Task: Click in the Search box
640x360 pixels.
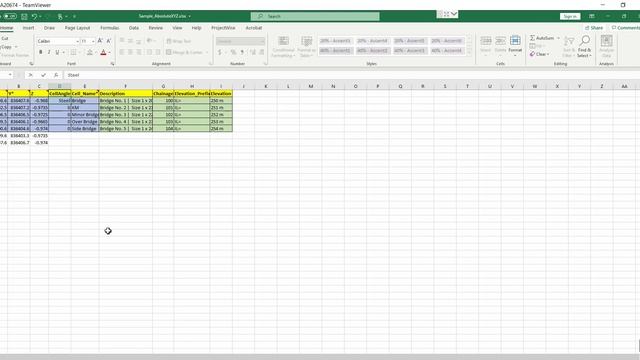Action: tap(315, 16)
